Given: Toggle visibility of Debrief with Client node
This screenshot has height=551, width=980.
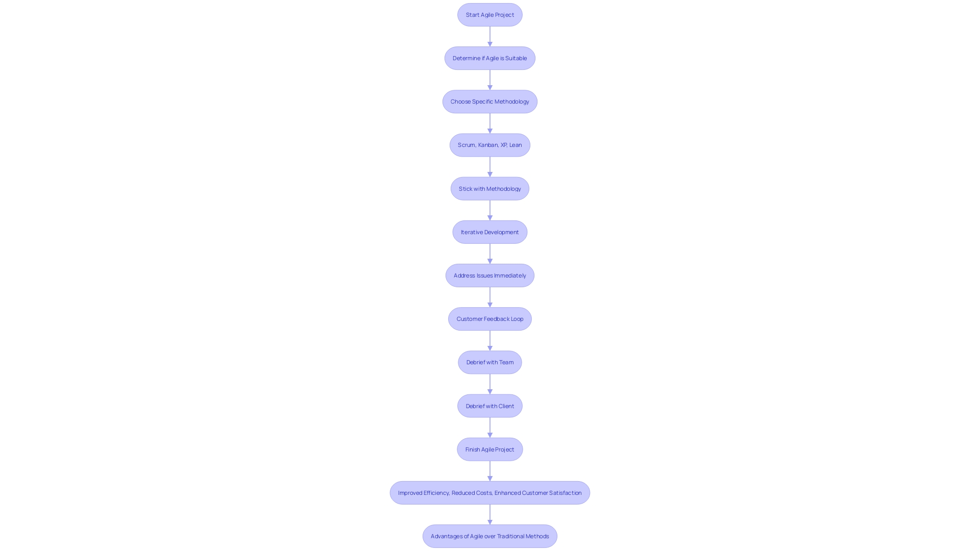Looking at the screenshot, I should point(489,405).
